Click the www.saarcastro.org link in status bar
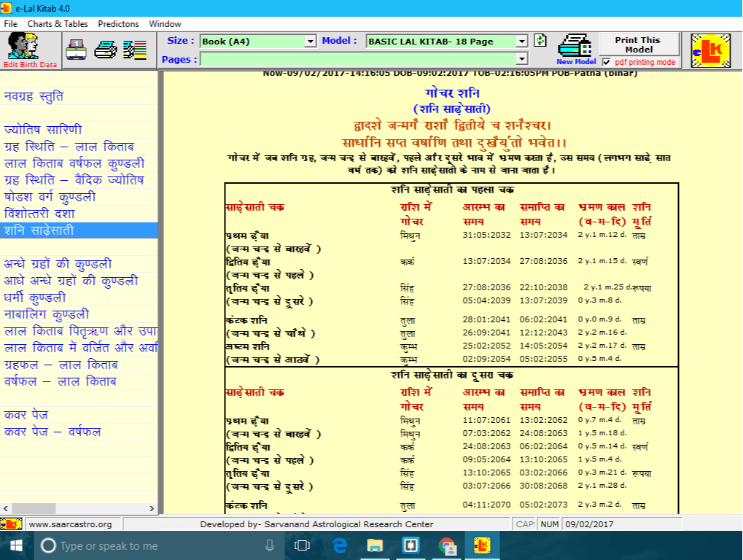Image resolution: width=743 pixels, height=560 pixels. point(70,524)
